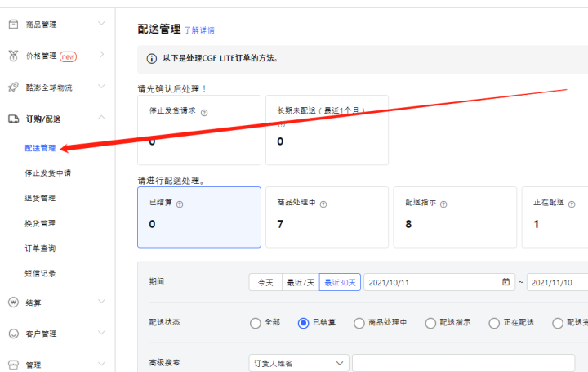Open calendar icon in start date field

point(506,282)
